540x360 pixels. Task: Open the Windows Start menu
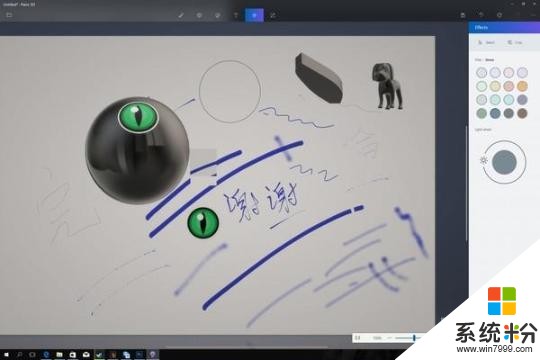tap(6, 354)
